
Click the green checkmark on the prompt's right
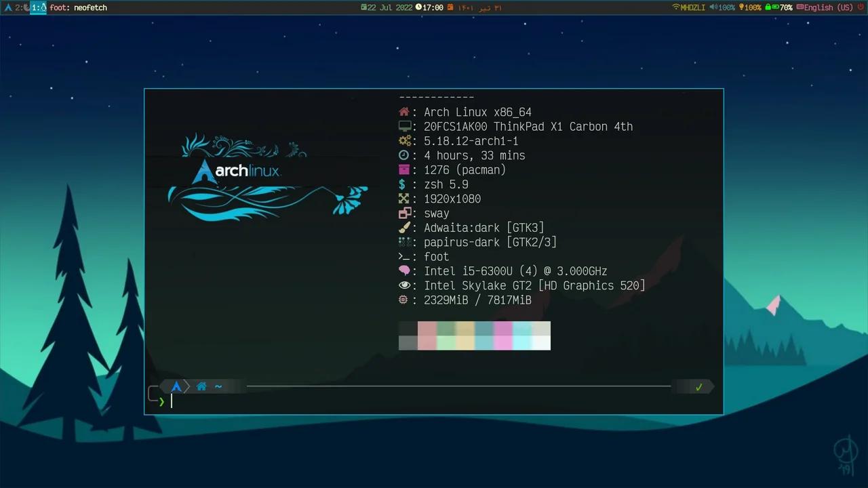click(698, 386)
